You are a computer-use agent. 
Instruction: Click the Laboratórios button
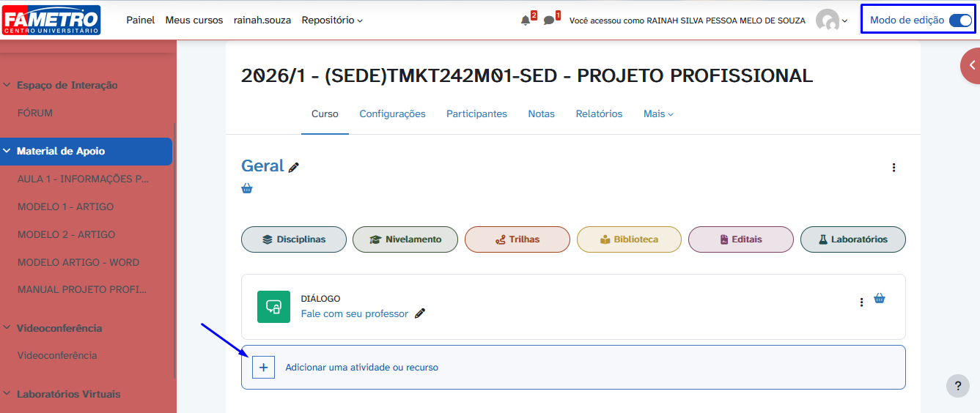(853, 239)
